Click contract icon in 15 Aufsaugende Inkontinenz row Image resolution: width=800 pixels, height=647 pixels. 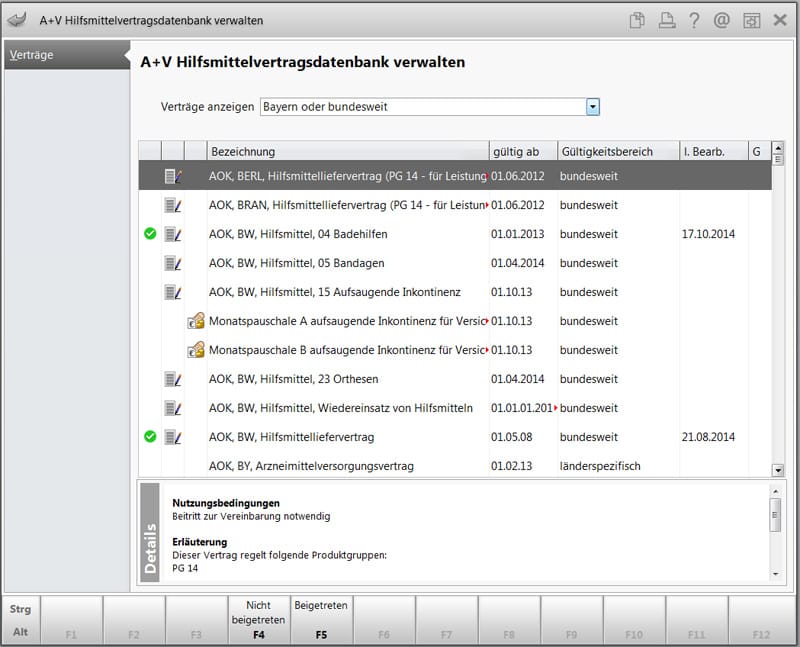coord(173,293)
